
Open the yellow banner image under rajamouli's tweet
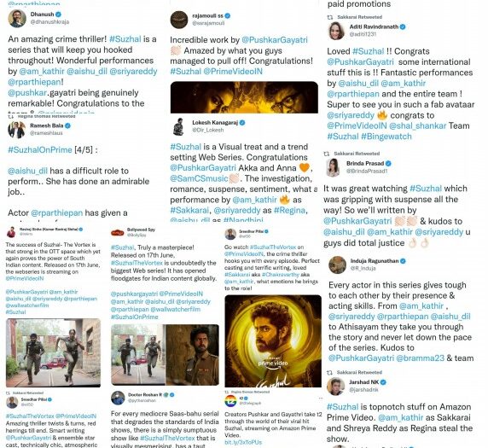click(244, 97)
